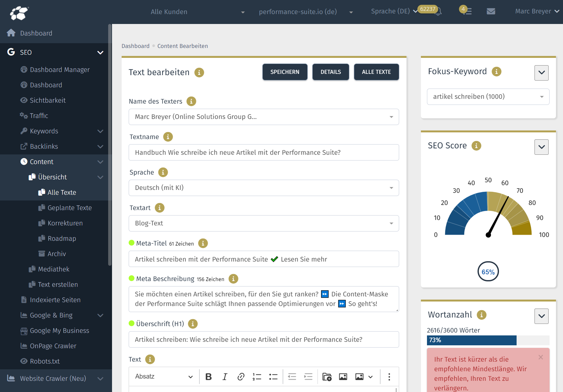
Task: Collapse the Fokus-Keyword panel
Action: click(x=542, y=73)
